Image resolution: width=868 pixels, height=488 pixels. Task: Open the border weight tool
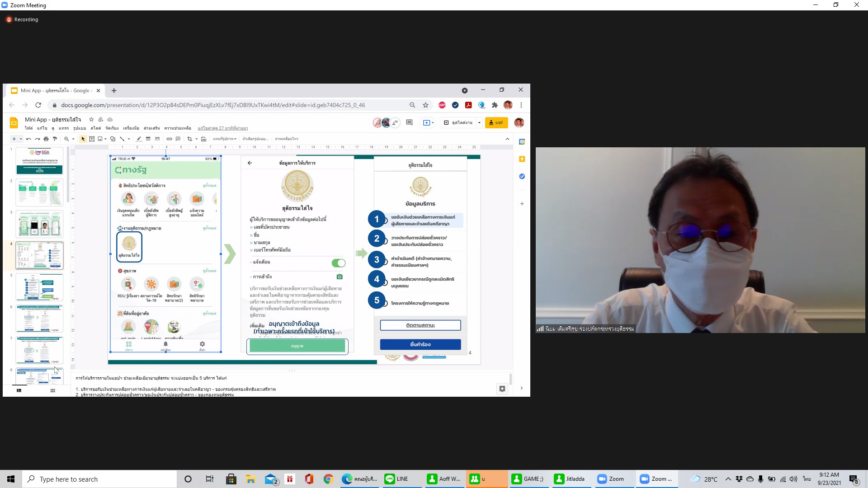click(148, 139)
